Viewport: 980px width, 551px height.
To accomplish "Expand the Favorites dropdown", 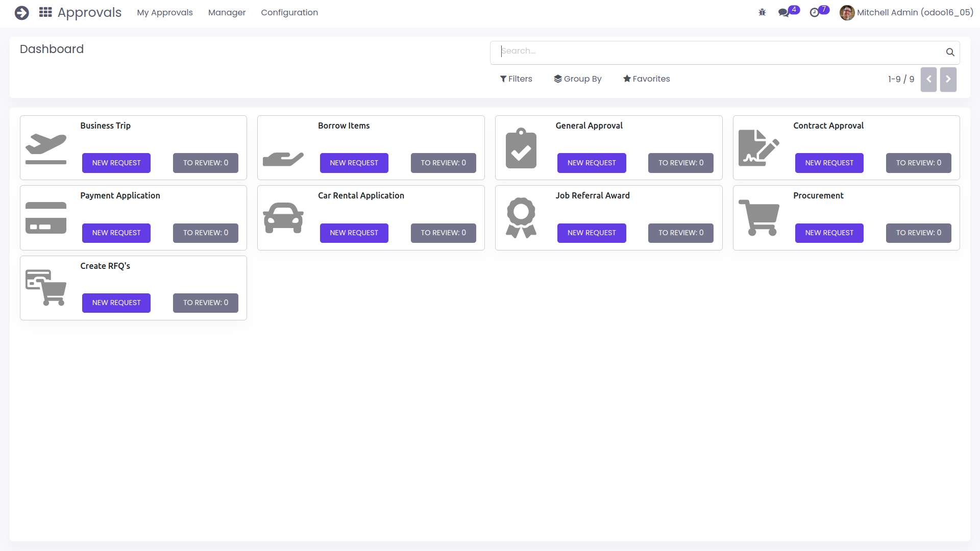I will coord(646,79).
